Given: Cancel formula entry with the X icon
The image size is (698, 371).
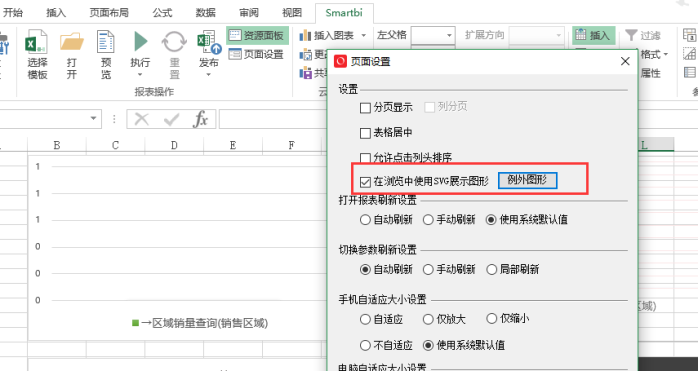Looking at the screenshot, I should coord(142,119).
